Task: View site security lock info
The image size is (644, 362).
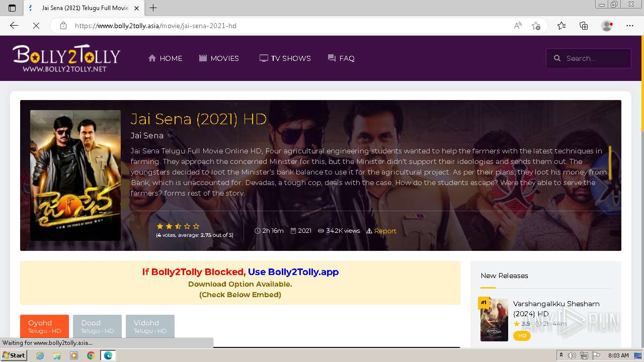Action: point(63,26)
